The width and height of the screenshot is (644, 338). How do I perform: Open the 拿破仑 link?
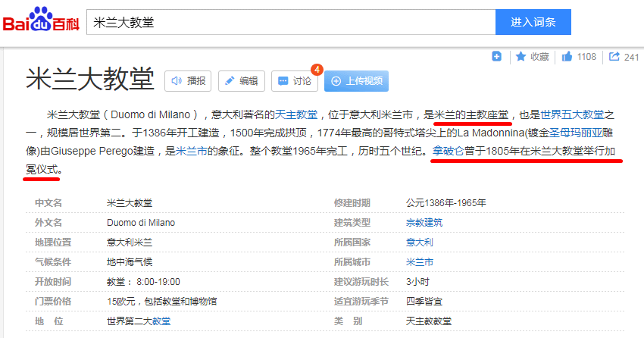pyautogui.click(x=448, y=151)
